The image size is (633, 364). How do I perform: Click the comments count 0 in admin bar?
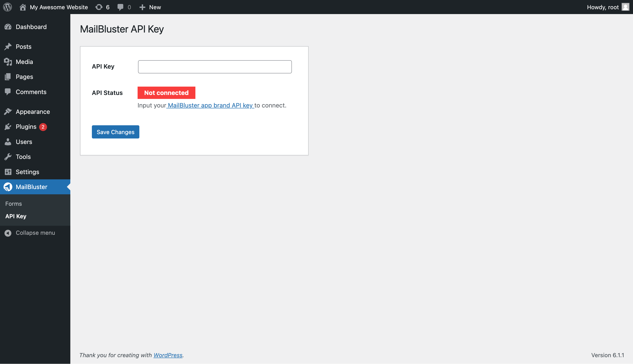pos(129,7)
